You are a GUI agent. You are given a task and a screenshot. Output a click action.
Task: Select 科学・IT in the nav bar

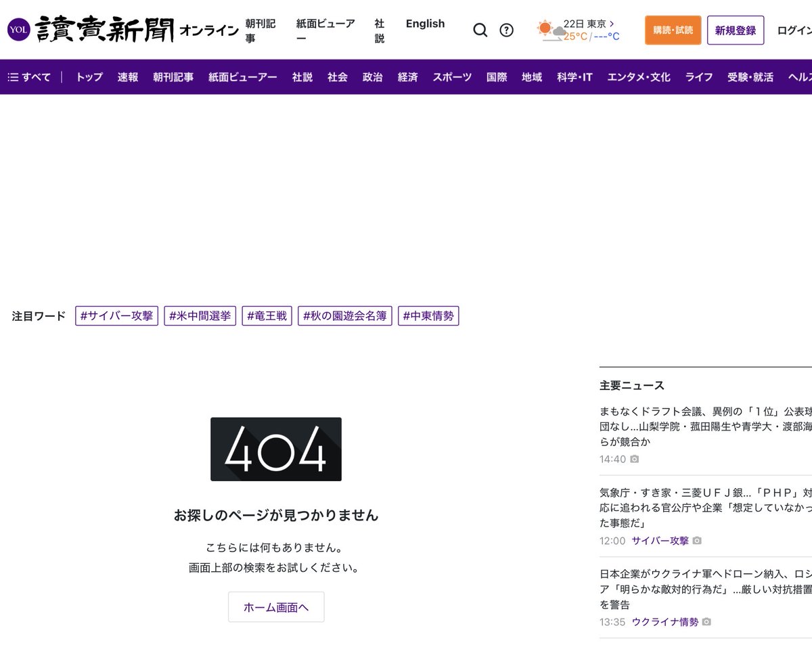point(574,77)
